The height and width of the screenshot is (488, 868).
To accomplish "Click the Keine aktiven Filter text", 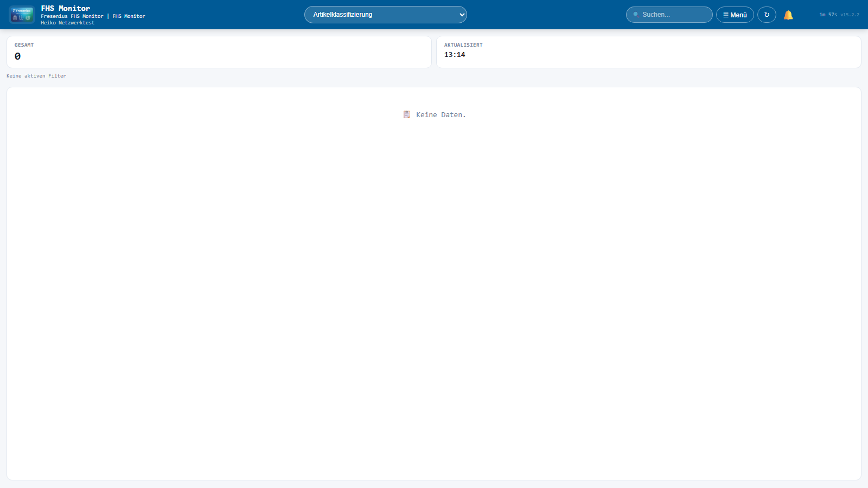I will tap(36, 76).
